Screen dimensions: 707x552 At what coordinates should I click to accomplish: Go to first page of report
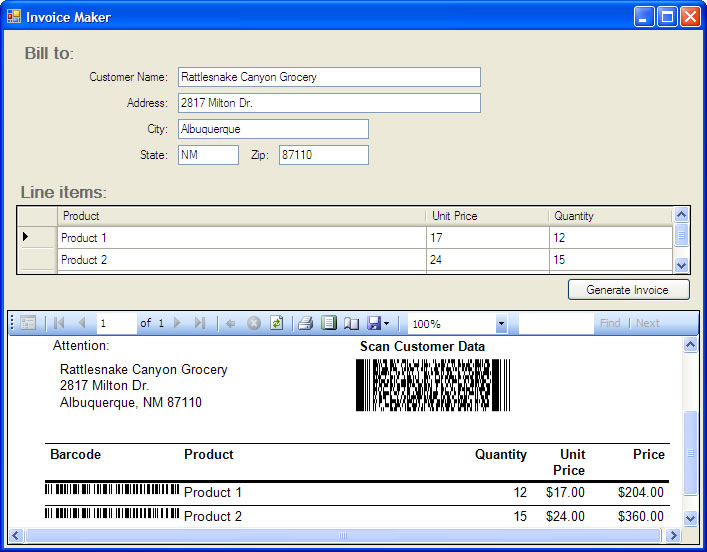(x=59, y=323)
